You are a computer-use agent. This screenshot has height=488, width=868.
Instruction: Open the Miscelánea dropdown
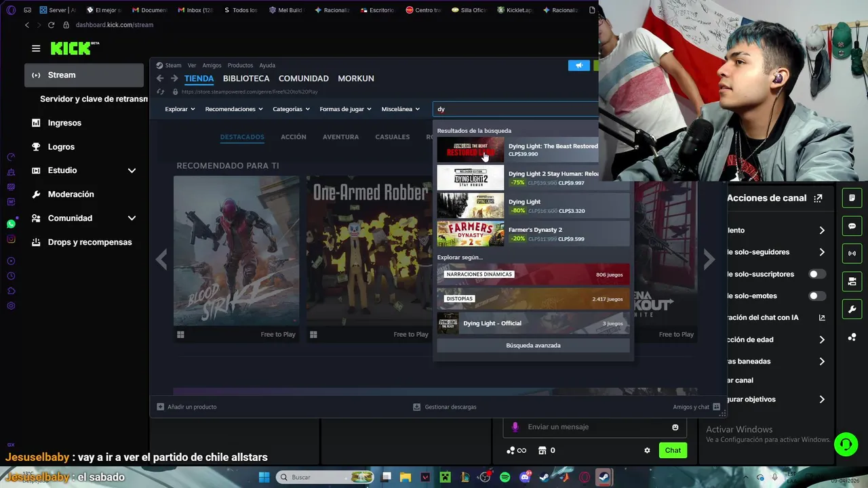(400, 109)
